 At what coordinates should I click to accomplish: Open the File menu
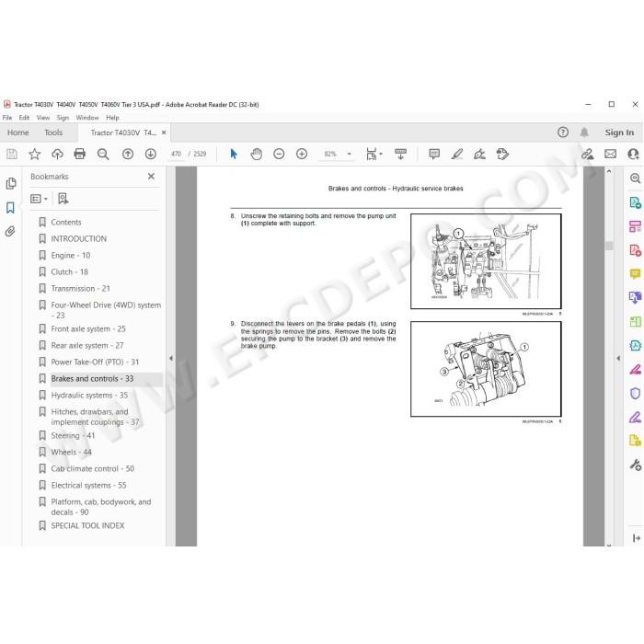click(x=7, y=118)
